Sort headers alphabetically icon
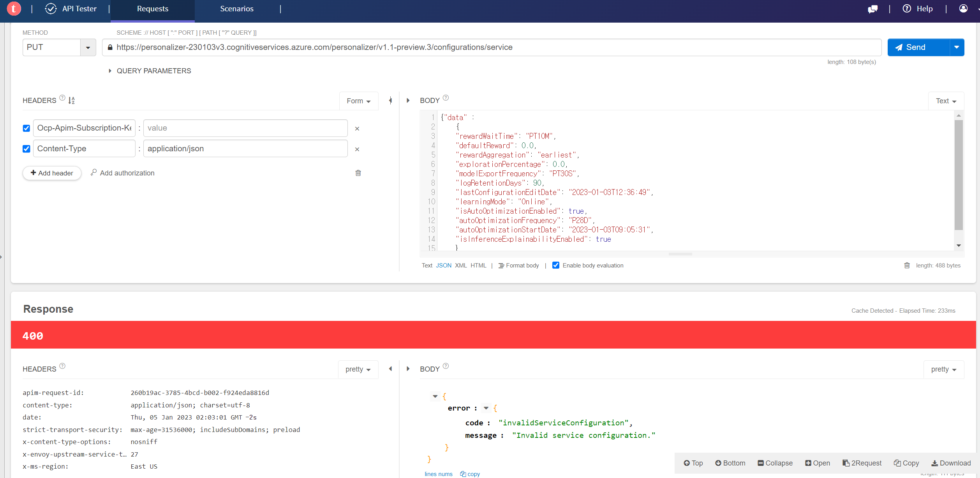Viewport: 980px width, 478px height. coord(72,101)
